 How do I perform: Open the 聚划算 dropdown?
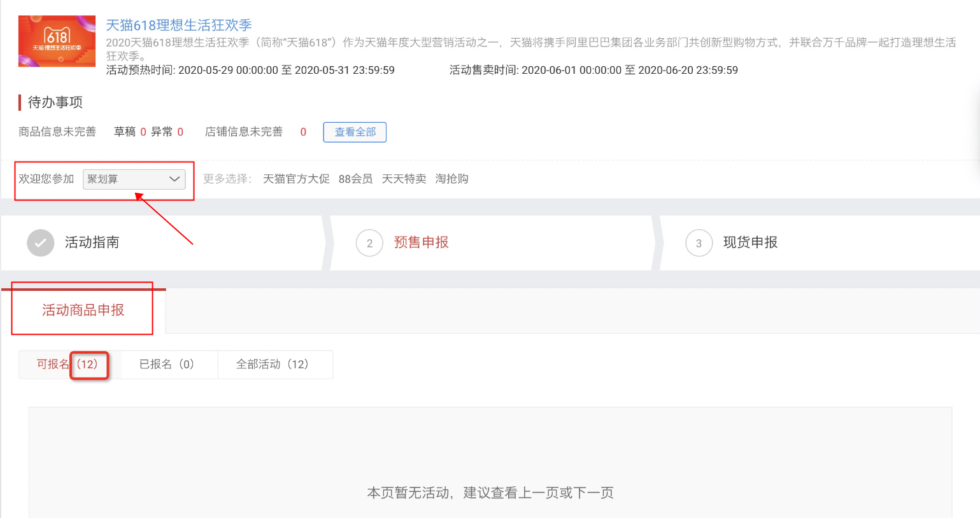click(134, 179)
